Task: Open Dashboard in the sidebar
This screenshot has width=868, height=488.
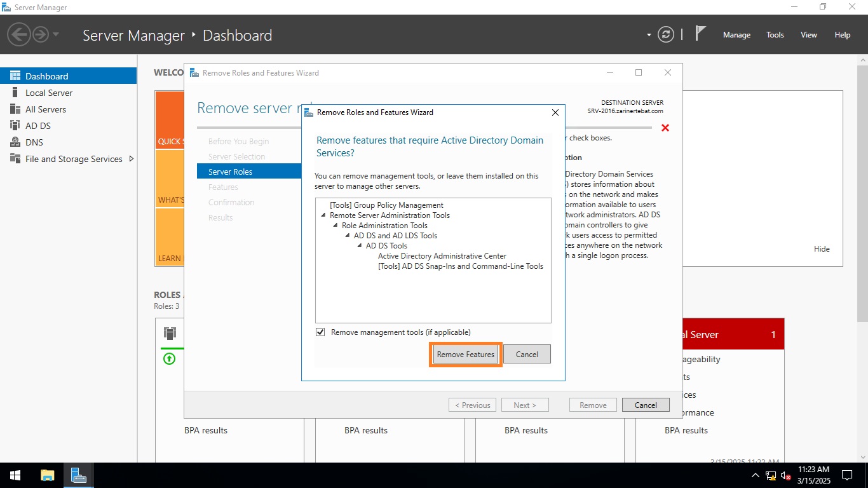Action: [x=68, y=76]
